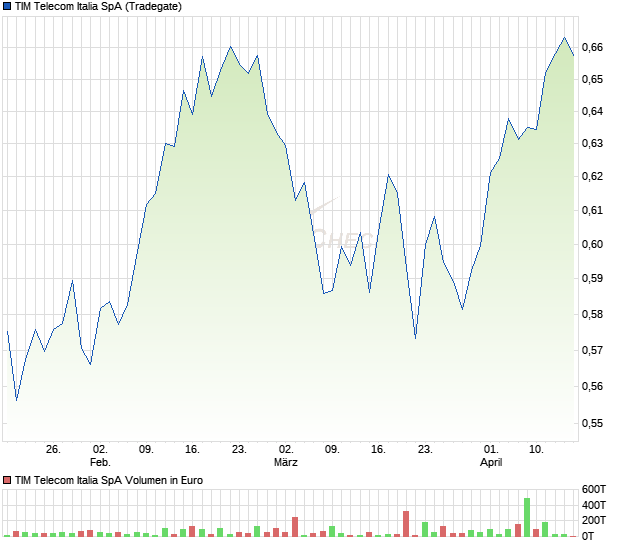Image resolution: width=620 pixels, height=546 pixels.
Task: Click the 0,58 price axis label
Action: pyautogui.click(x=592, y=314)
